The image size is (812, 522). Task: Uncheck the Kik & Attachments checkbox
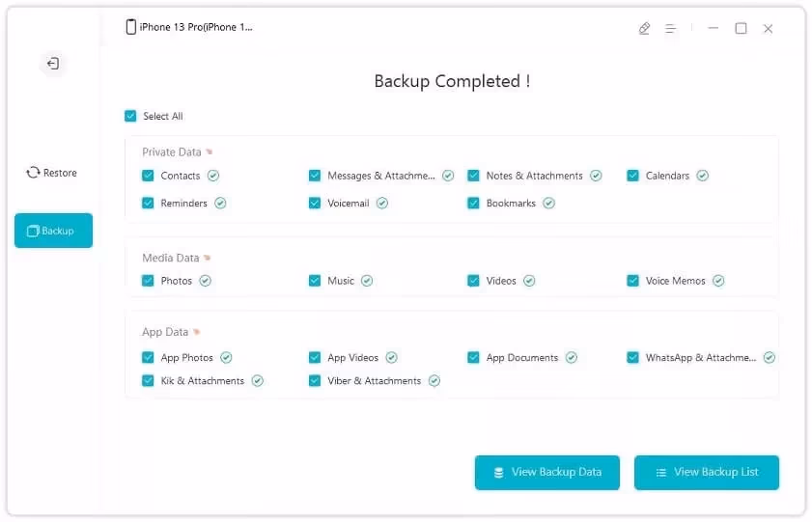pos(148,381)
